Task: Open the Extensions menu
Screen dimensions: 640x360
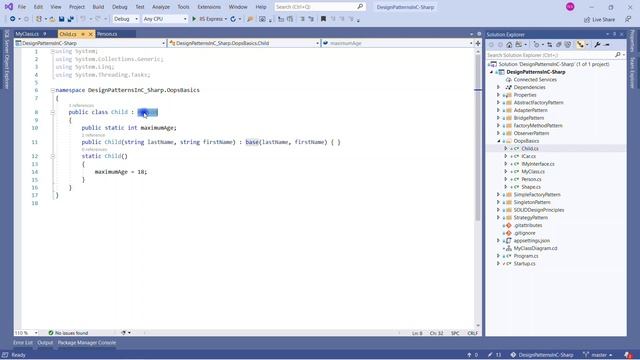Action: coord(209,7)
